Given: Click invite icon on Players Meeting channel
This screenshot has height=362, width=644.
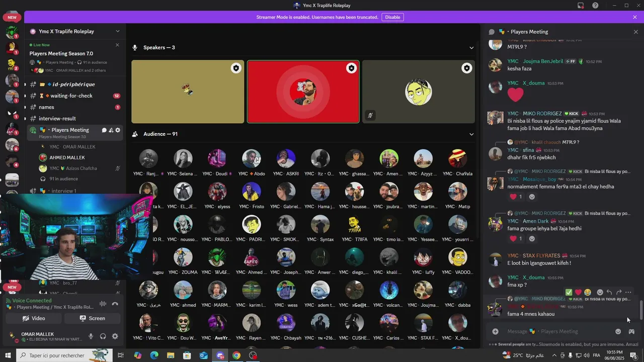Looking at the screenshot, I should (x=111, y=130).
